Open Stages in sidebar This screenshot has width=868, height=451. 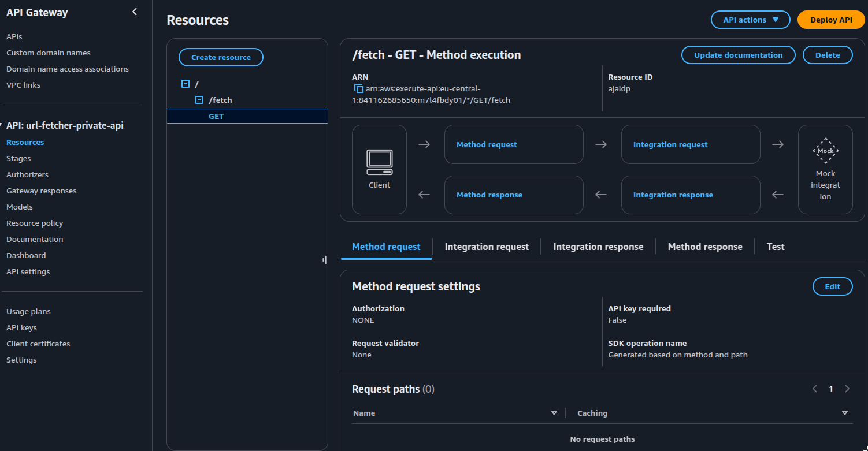[x=18, y=158]
